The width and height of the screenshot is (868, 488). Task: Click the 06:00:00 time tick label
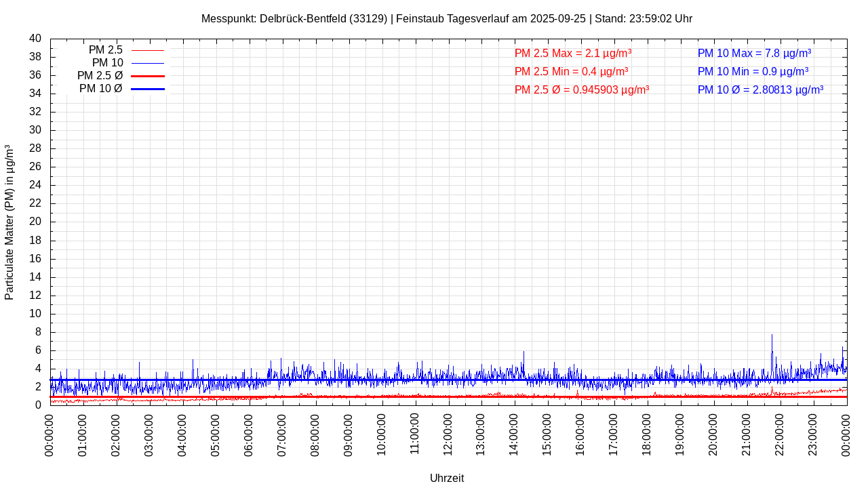pyautogui.click(x=250, y=434)
